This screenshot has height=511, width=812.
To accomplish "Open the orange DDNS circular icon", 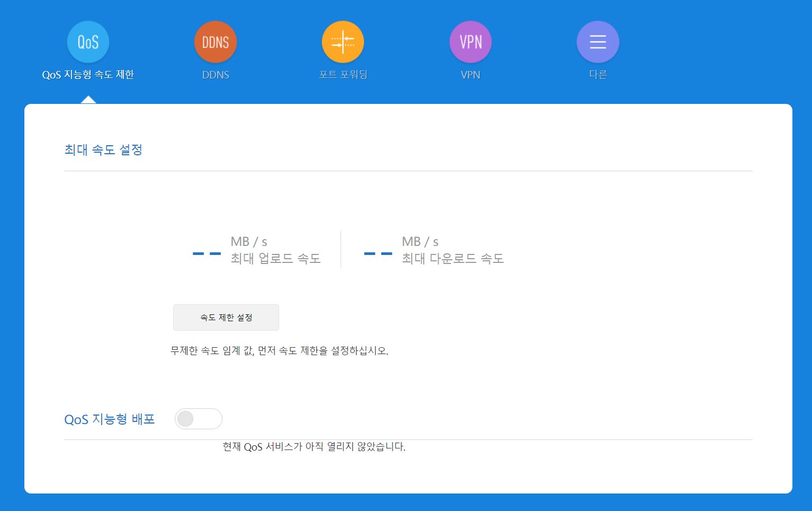I will pos(216,42).
